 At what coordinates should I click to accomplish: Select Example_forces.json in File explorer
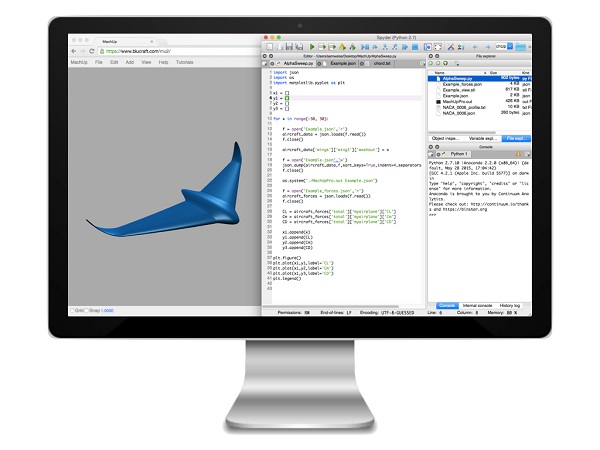pyautogui.click(x=479, y=84)
